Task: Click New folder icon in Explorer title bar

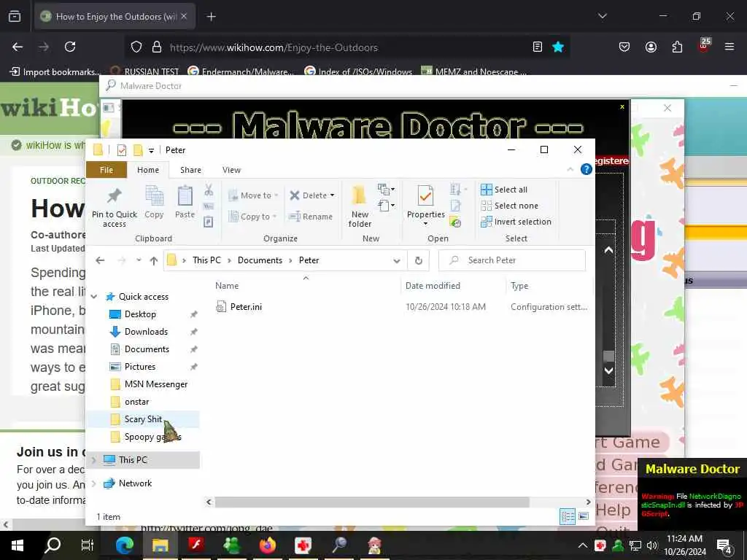Action: tap(138, 150)
